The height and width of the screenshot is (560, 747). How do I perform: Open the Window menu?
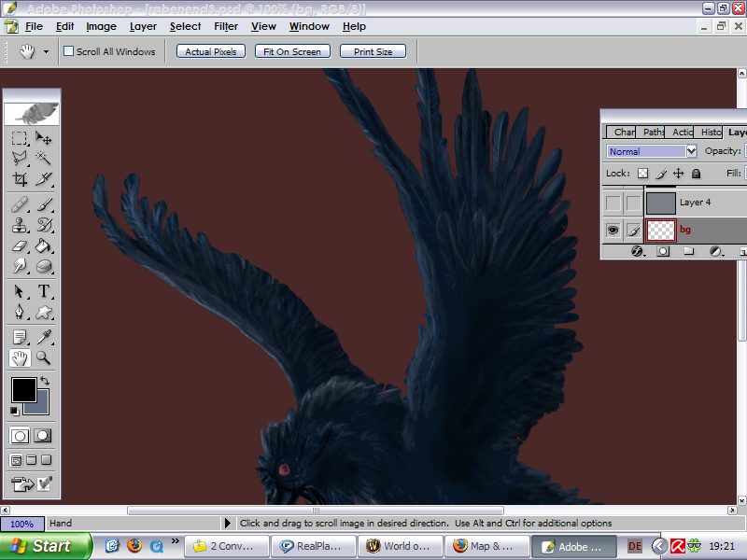point(309,27)
